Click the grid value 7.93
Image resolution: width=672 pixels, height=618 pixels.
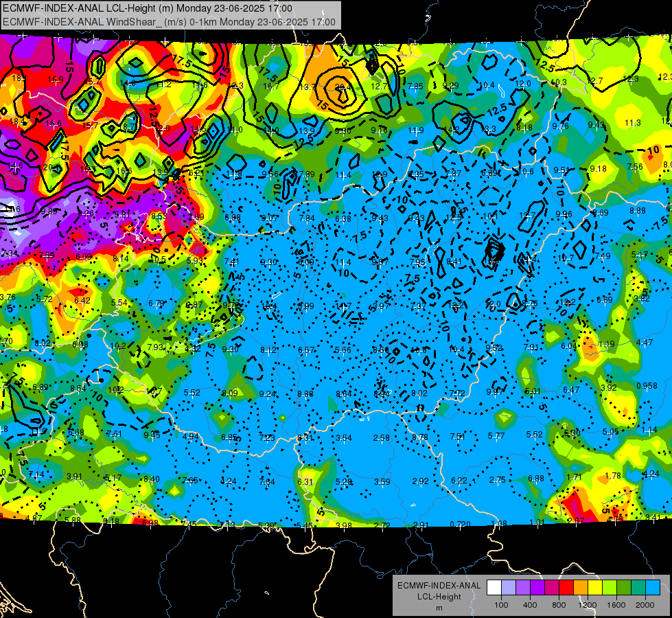(156, 347)
